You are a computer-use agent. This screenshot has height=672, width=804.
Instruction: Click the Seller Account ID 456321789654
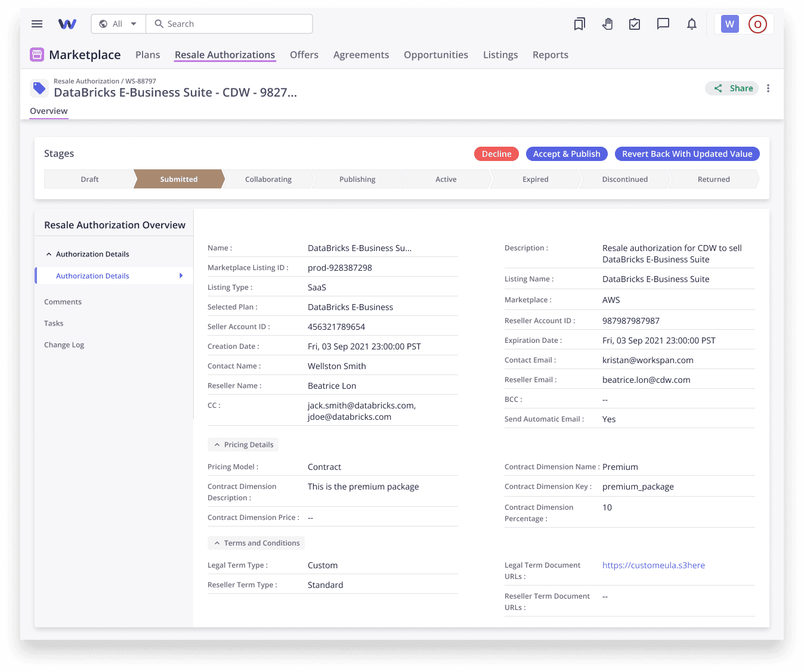[x=336, y=327]
